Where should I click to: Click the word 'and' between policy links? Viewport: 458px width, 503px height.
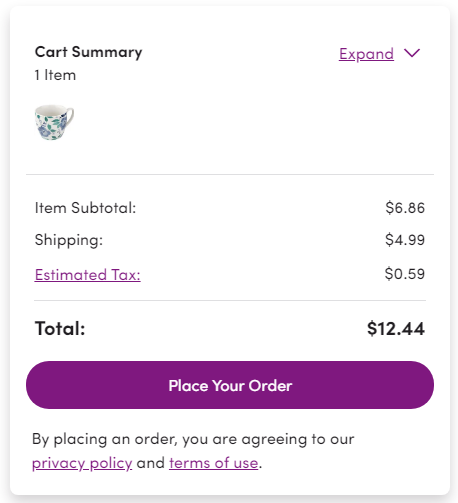(x=151, y=463)
